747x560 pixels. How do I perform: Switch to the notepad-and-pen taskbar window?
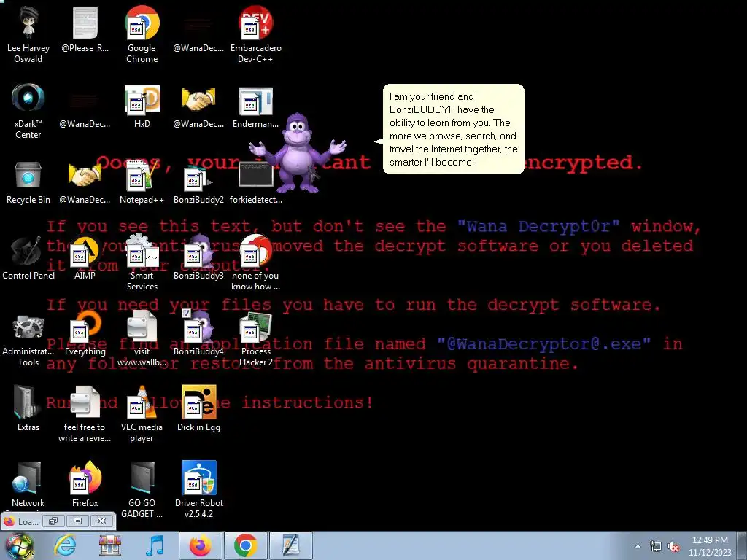click(291, 545)
